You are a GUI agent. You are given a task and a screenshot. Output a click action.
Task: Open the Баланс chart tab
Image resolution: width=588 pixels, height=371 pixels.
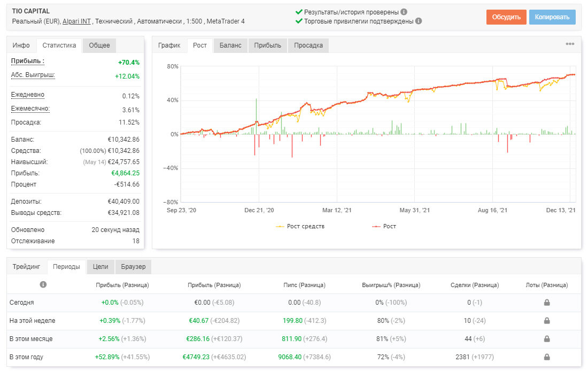(230, 45)
